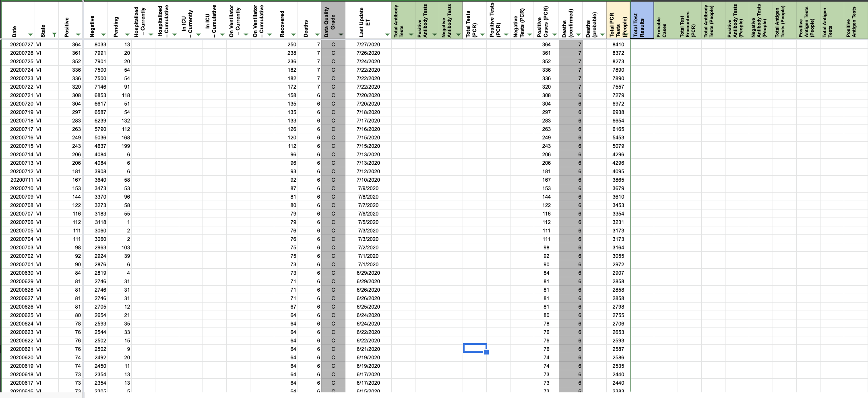Select Total PCR Tests value 2535
Image resolution: width=868 pixels, height=398 pixels.
pos(618,366)
